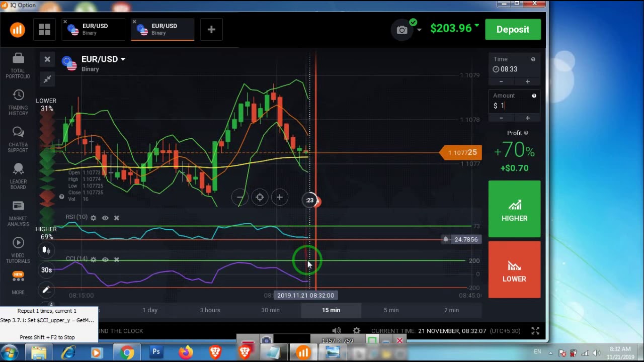
Task: Open Windows Start menu
Action: pos(10,352)
